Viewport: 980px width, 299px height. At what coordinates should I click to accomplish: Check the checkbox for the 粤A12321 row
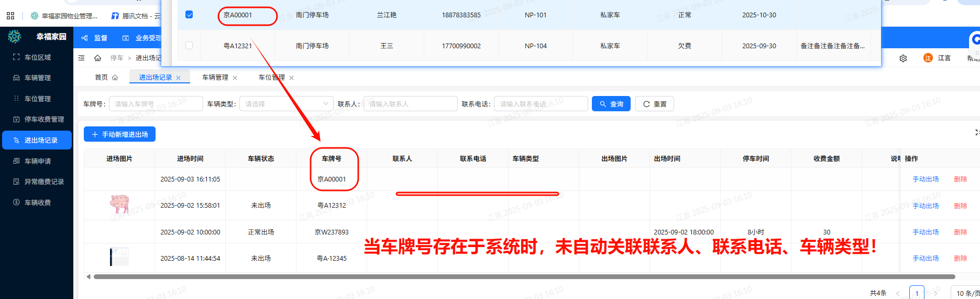[189, 46]
